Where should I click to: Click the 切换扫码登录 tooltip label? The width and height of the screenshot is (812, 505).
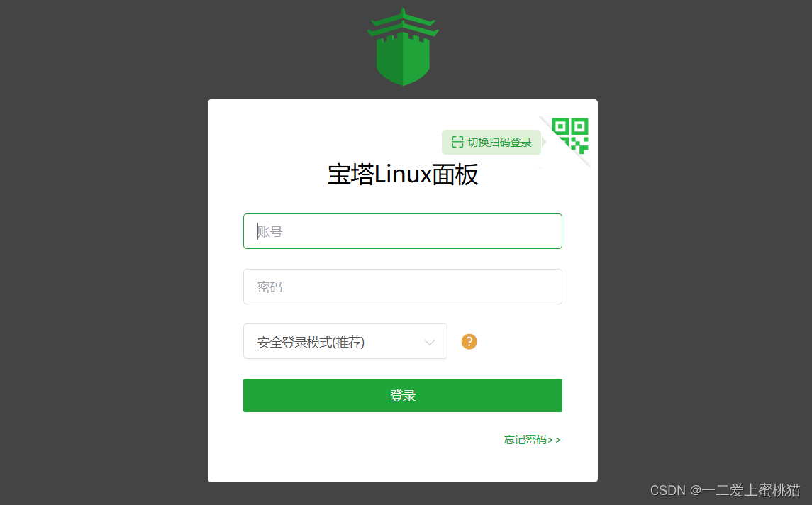pos(499,143)
